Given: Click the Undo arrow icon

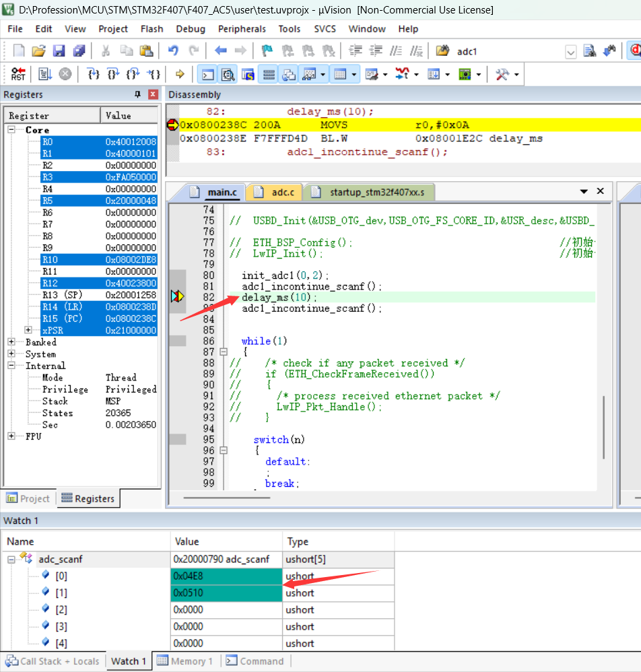Looking at the screenshot, I should [x=173, y=51].
